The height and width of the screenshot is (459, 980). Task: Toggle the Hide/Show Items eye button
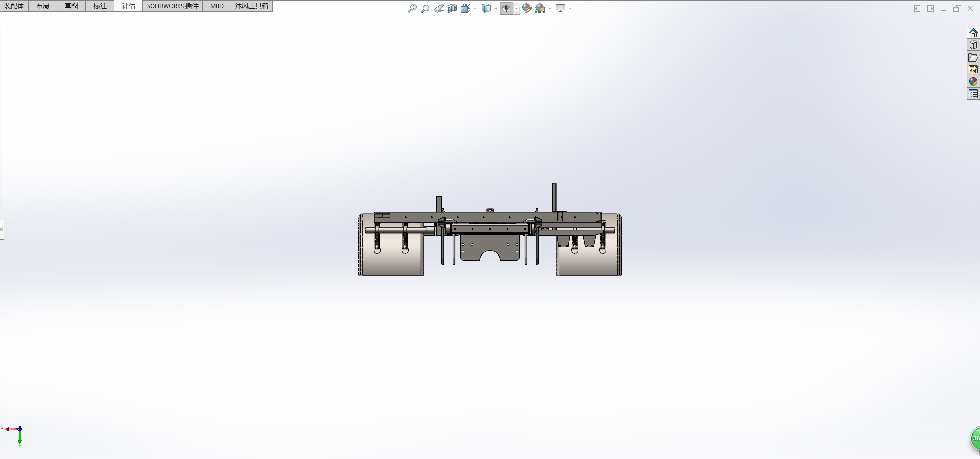(x=506, y=8)
